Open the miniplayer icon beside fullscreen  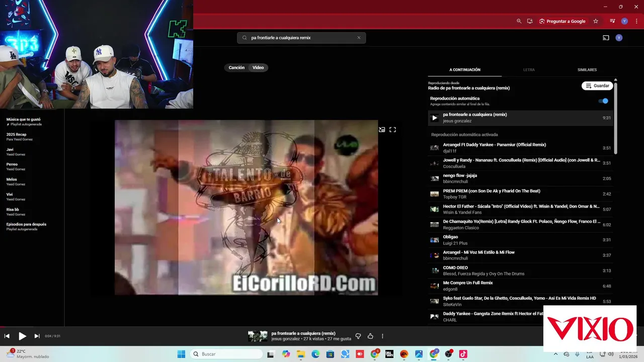(382, 129)
